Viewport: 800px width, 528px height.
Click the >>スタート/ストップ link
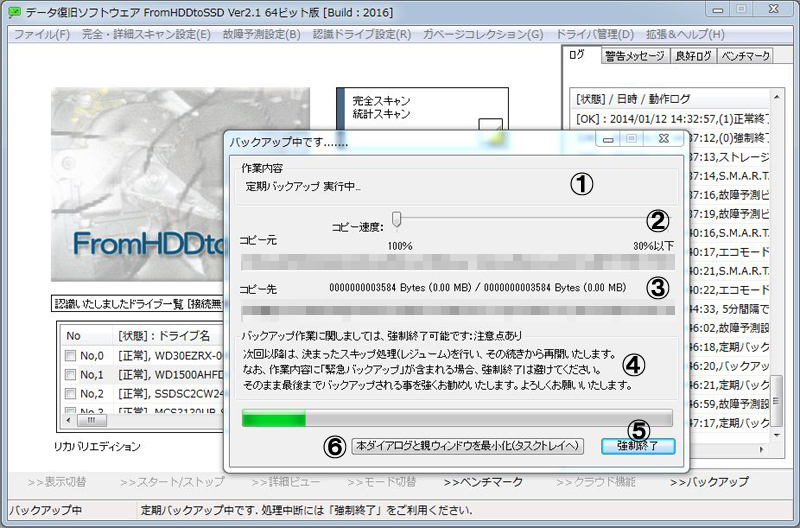[x=172, y=482]
